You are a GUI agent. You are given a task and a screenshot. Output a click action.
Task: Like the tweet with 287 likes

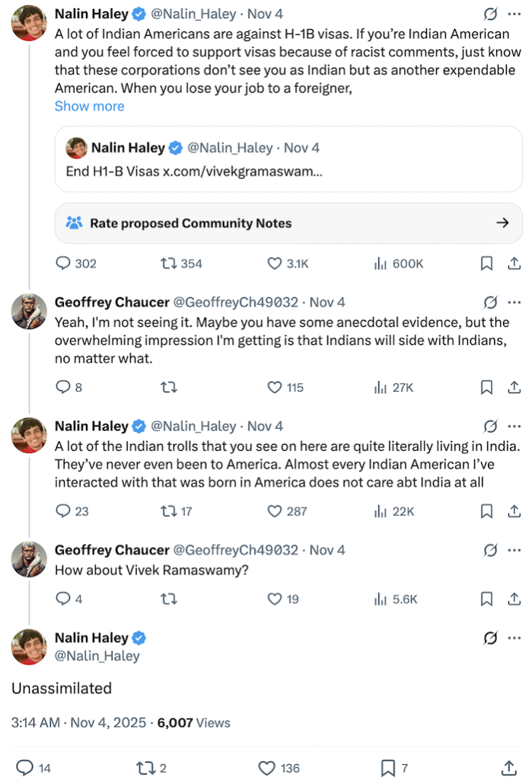[x=276, y=511]
